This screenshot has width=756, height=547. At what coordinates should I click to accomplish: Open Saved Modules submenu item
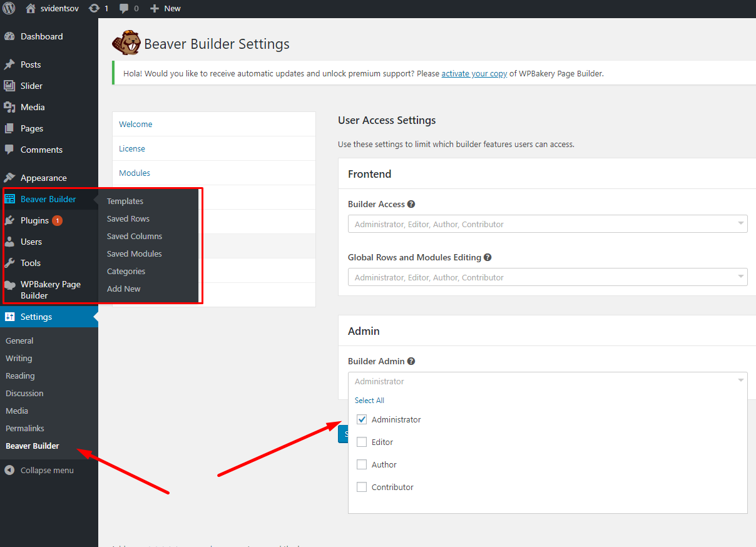pos(135,253)
